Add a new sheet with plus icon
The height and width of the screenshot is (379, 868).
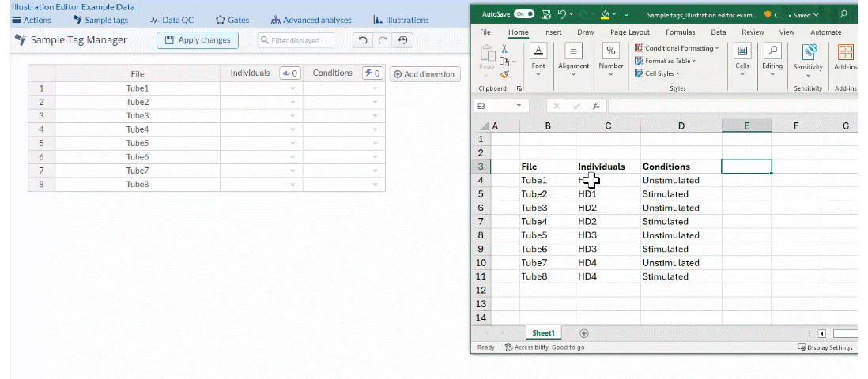[x=584, y=333]
